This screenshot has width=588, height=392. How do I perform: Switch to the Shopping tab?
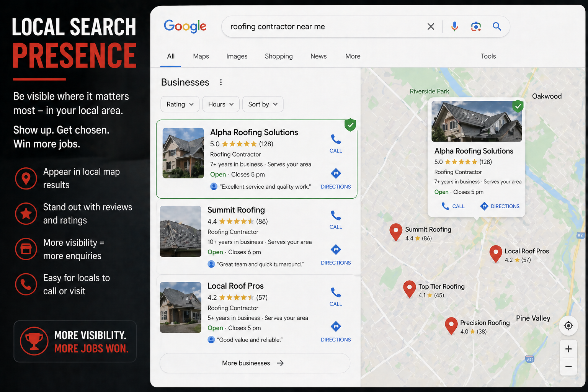point(279,56)
